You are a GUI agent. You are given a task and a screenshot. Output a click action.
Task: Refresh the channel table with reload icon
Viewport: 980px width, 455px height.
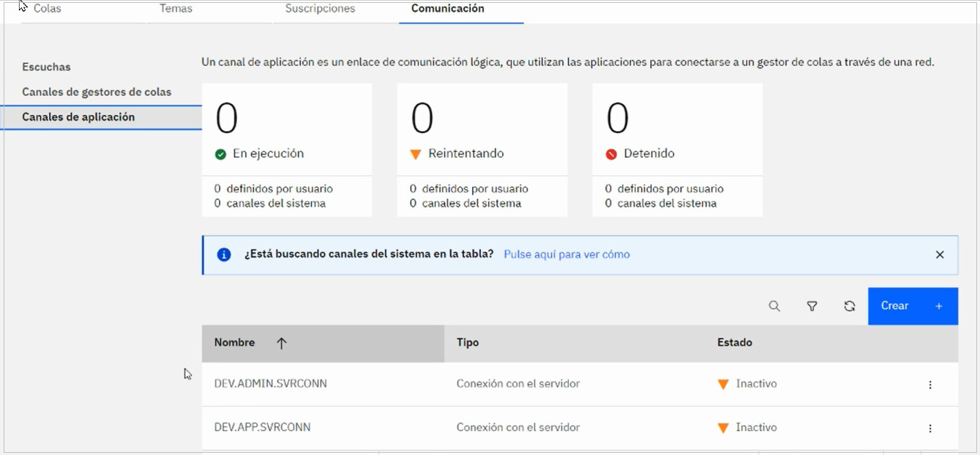849,307
